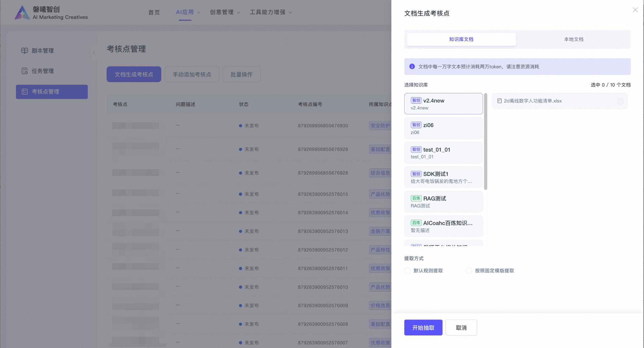
Task: Click the 考核点管理 sidebar icon
Action: pos(25,92)
